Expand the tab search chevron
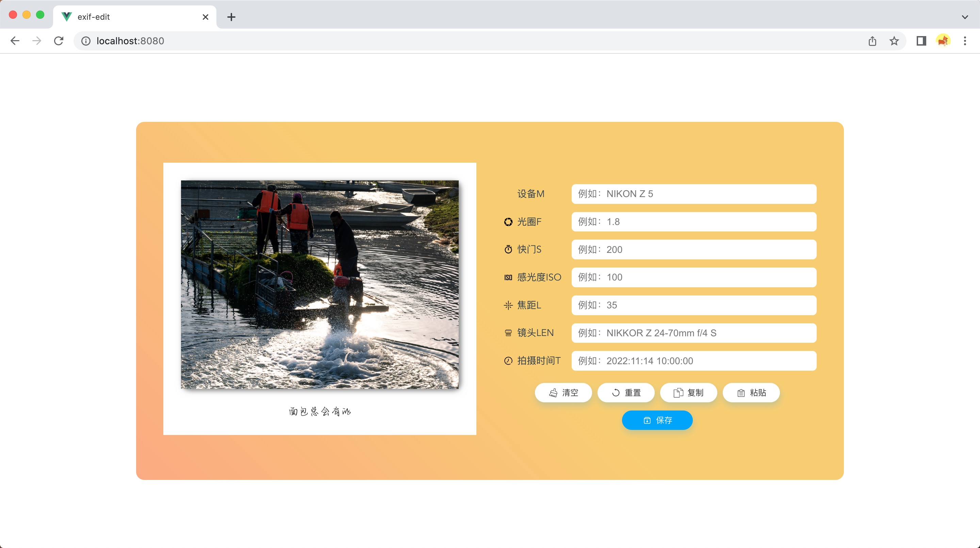The width and height of the screenshot is (980, 548). [965, 17]
